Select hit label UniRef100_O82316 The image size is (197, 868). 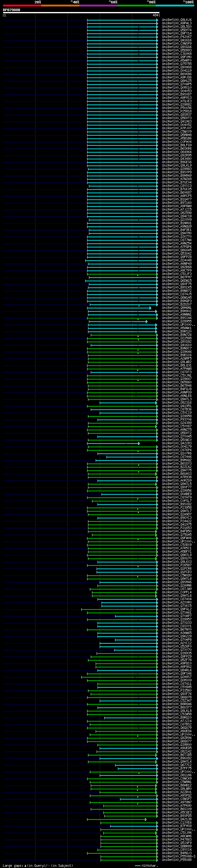pos(177,402)
